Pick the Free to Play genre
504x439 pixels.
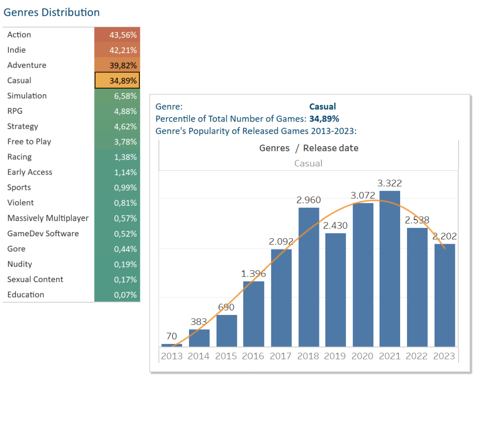(x=29, y=142)
